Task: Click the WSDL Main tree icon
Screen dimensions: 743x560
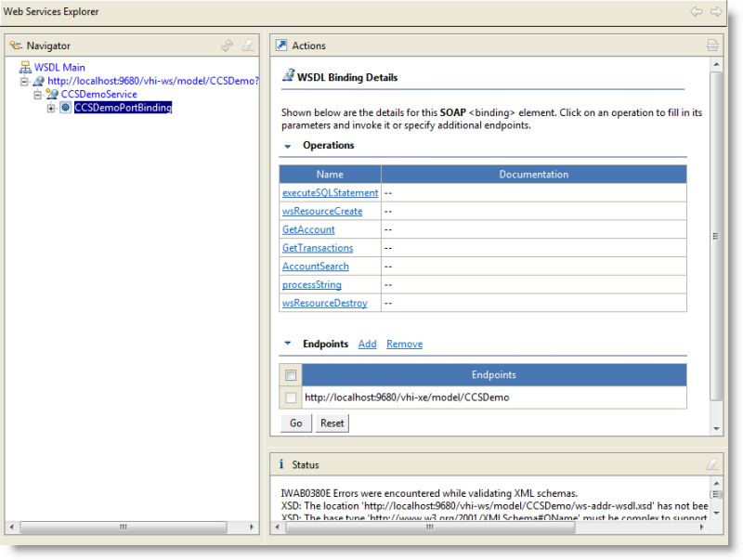Action: click(x=25, y=68)
